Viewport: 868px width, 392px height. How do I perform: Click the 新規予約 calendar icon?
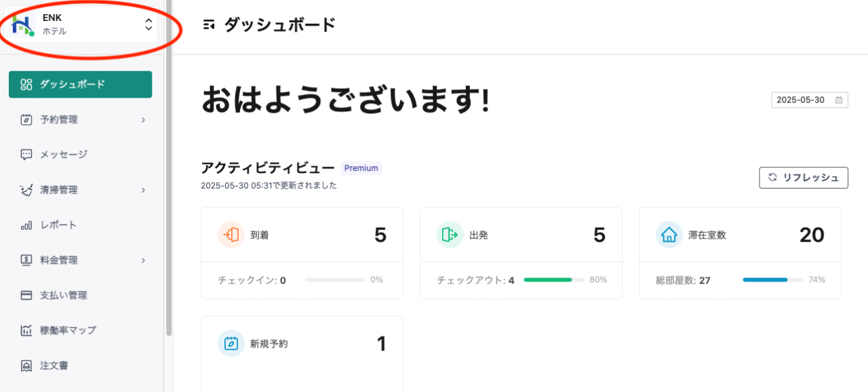pos(231,343)
